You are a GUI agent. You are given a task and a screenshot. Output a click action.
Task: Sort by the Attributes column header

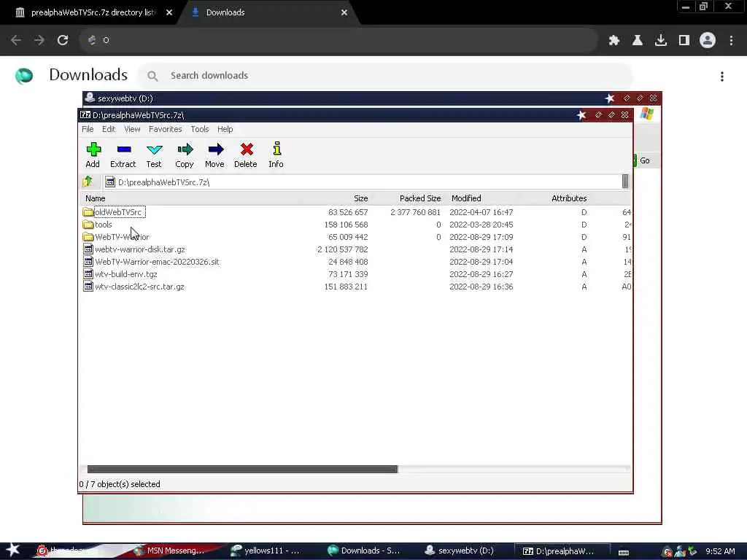[x=569, y=198]
